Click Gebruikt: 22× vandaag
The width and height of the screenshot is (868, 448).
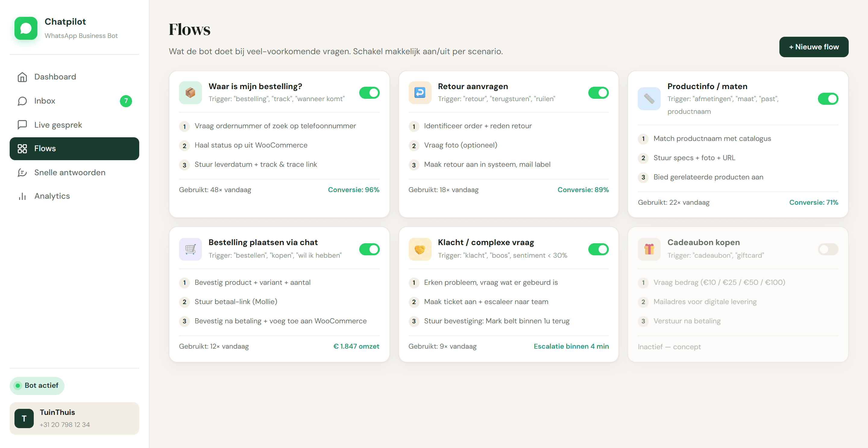point(674,202)
